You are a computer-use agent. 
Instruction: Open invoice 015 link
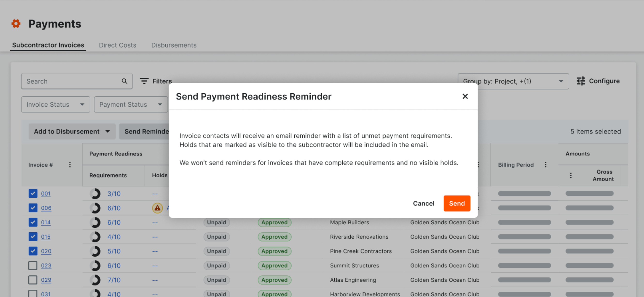click(x=46, y=237)
